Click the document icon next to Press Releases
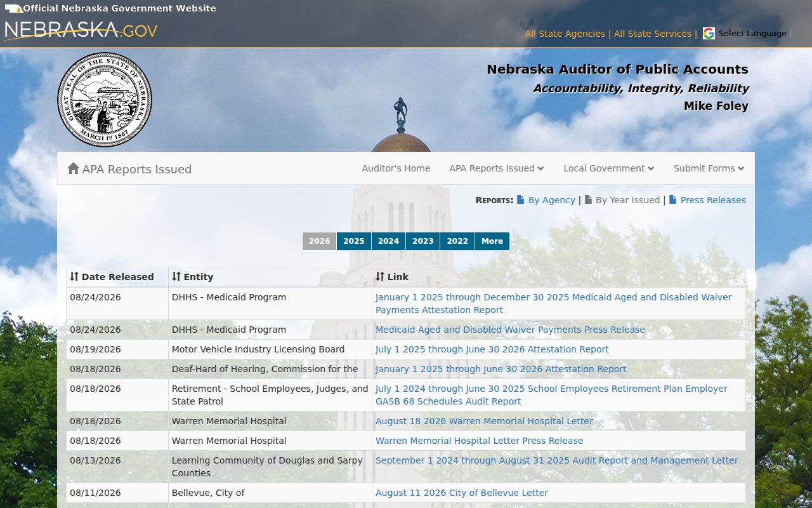The image size is (812, 508). point(673,199)
